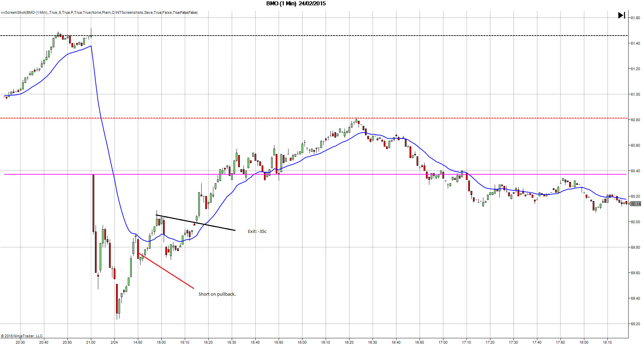
Task: Click the 16:20 time axis label
Action: (x=349, y=342)
